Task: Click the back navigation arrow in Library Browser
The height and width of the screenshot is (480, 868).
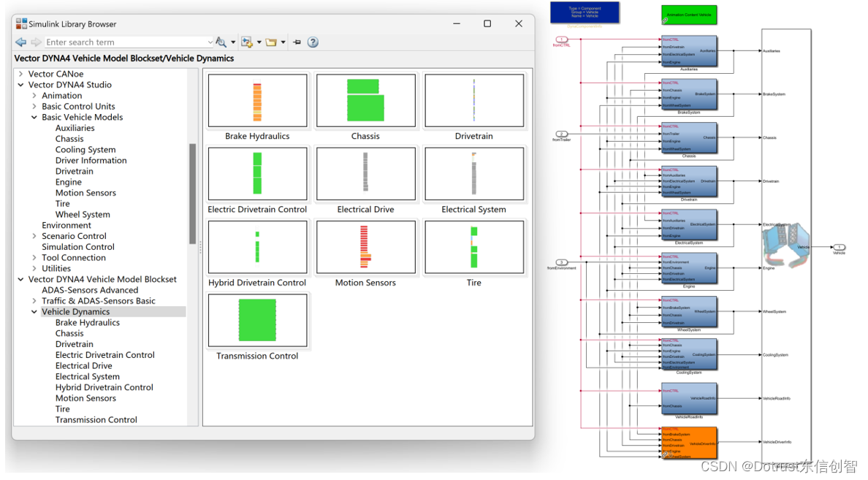Action: (x=21, y=42)
